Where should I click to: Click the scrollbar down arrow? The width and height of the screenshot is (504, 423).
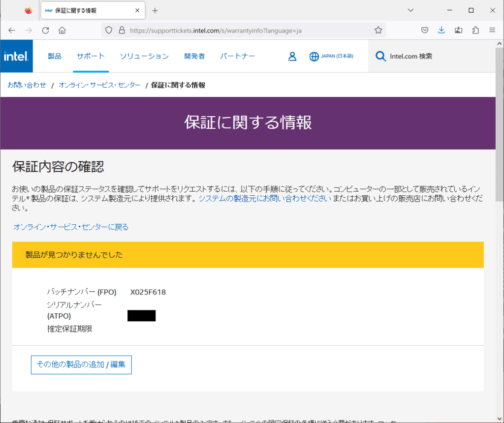(x=499, y=419)
